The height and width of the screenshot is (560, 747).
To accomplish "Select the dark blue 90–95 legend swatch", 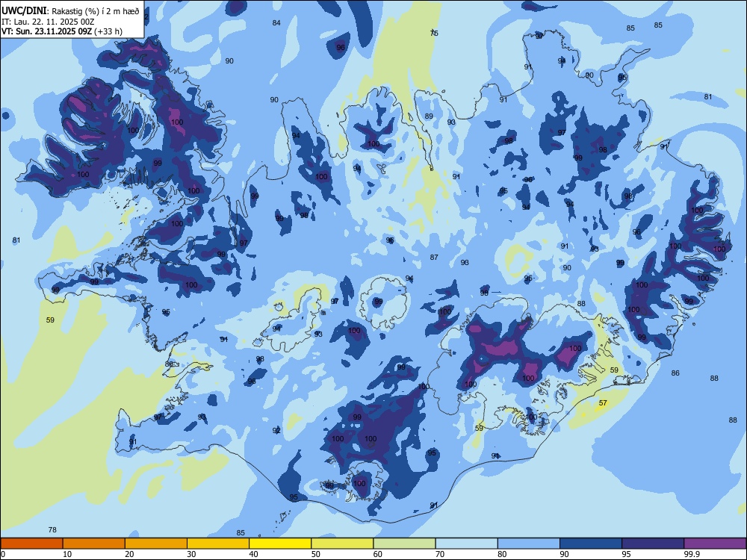I will (591, 544).
